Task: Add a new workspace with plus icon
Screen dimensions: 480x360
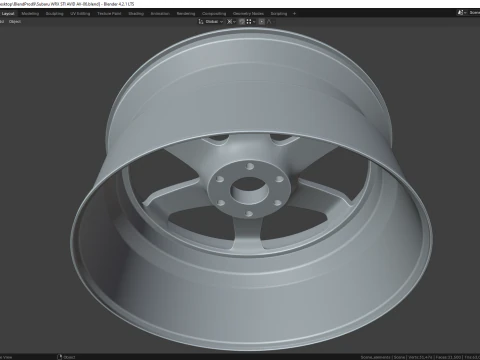Action: 294,14
